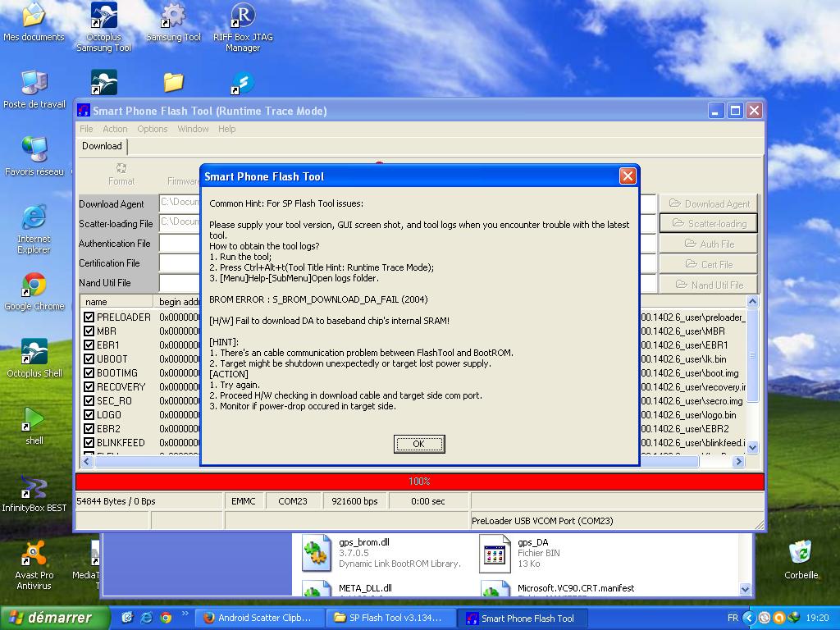The image size is (840, 630).
Task: Switch to SP Flash Tool v3.134 folder window
Action: click(x=391, y=618)
